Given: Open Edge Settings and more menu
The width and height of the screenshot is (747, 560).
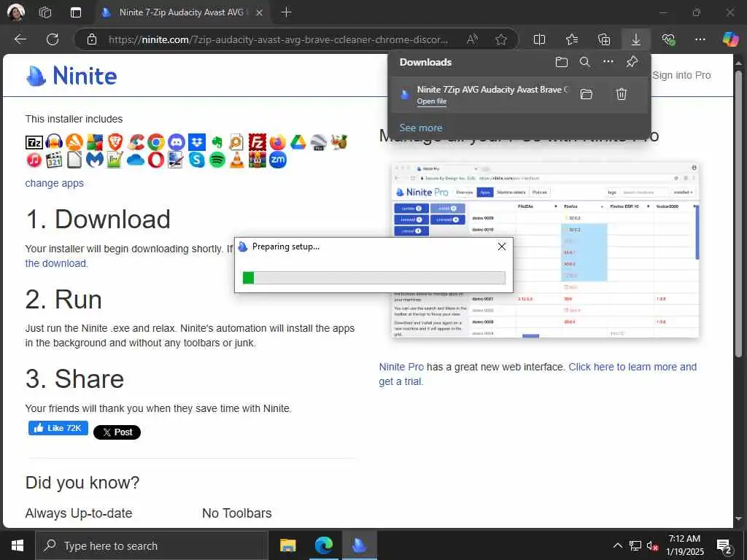Looking at the screenshot, I should click(700, 39).
